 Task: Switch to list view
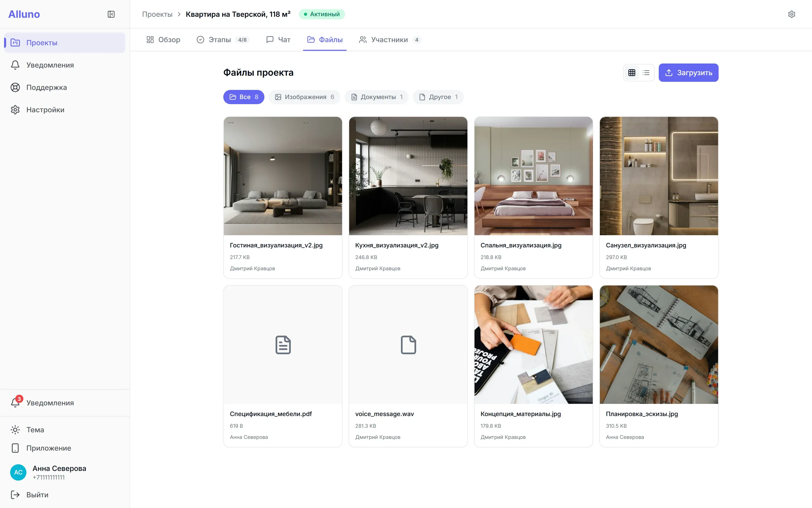[x=646, y=73]
